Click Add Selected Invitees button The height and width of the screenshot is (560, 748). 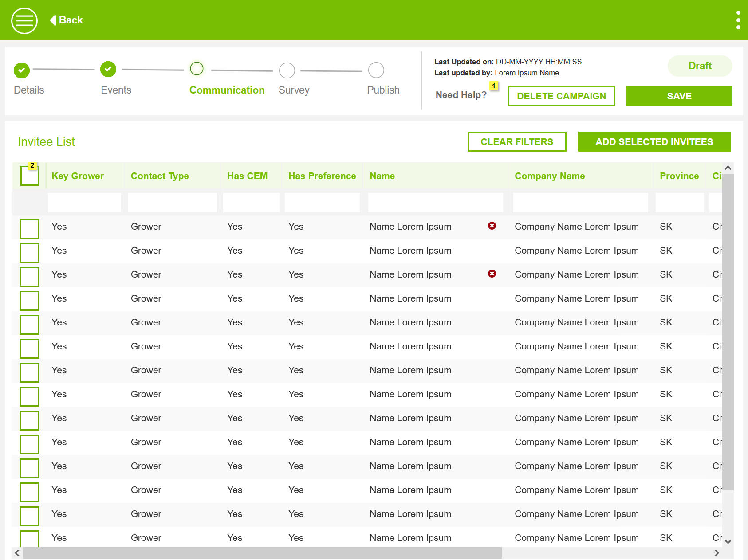pyautogui.click(x=654, y=142)
